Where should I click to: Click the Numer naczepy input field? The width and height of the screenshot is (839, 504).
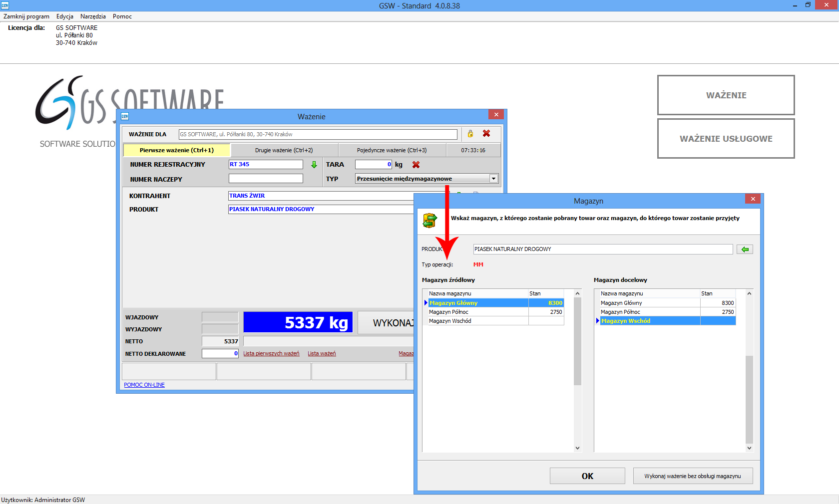click(x=266, y=179)
